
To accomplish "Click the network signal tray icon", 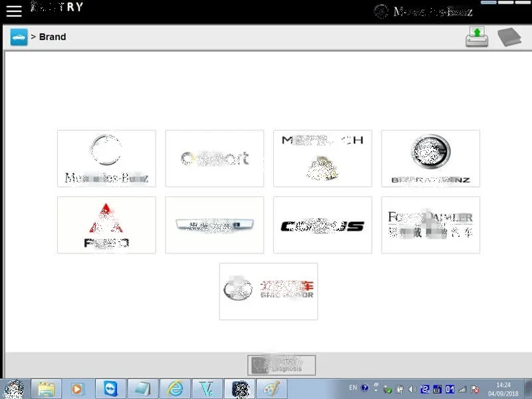I will coord(462,389).
